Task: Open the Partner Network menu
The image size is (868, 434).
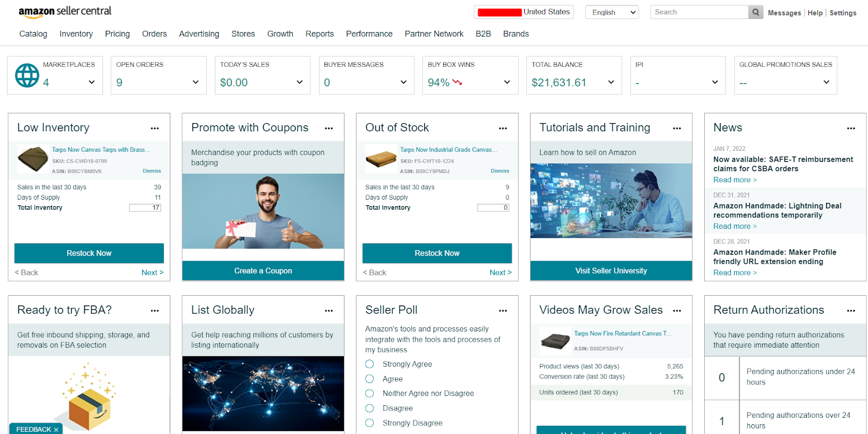Action: click(x=434, y=34)
